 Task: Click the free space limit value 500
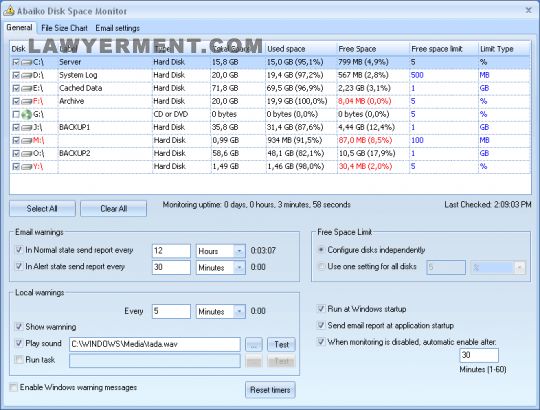point(417,75)
